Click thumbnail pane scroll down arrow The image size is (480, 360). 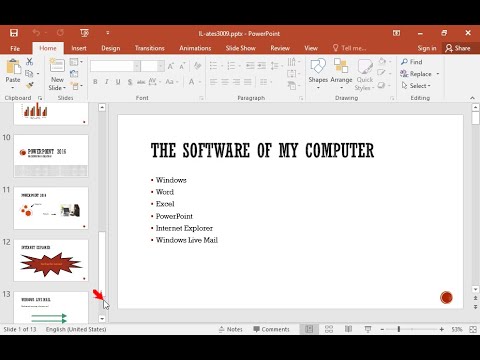102,319
